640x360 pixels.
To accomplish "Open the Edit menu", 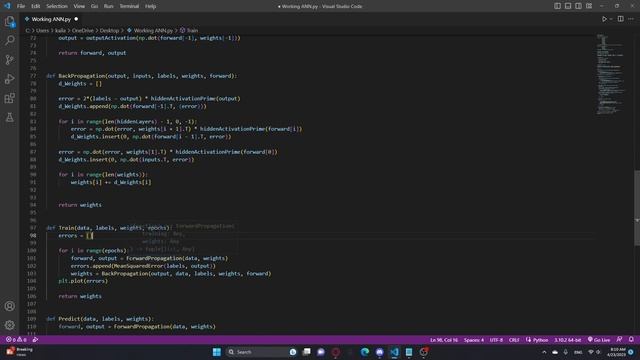I will click(x=36, y=6).
